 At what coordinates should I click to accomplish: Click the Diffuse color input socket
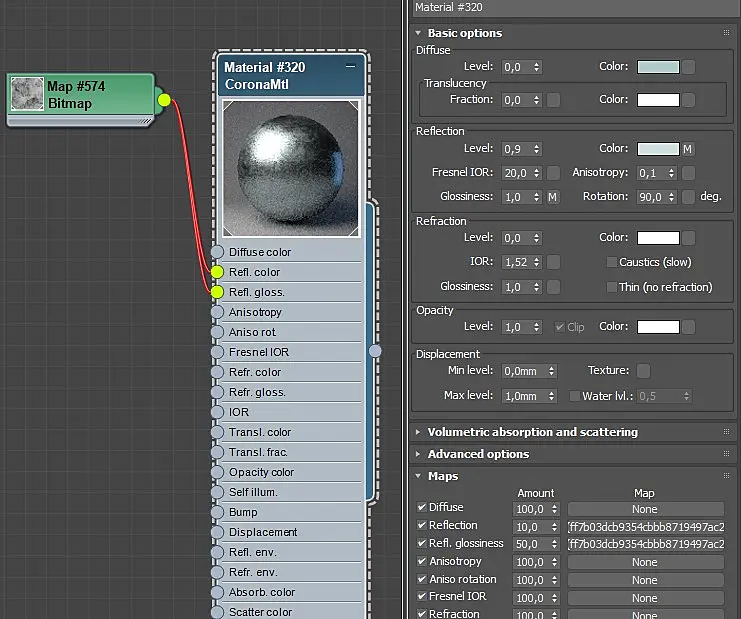coord(217,252)
